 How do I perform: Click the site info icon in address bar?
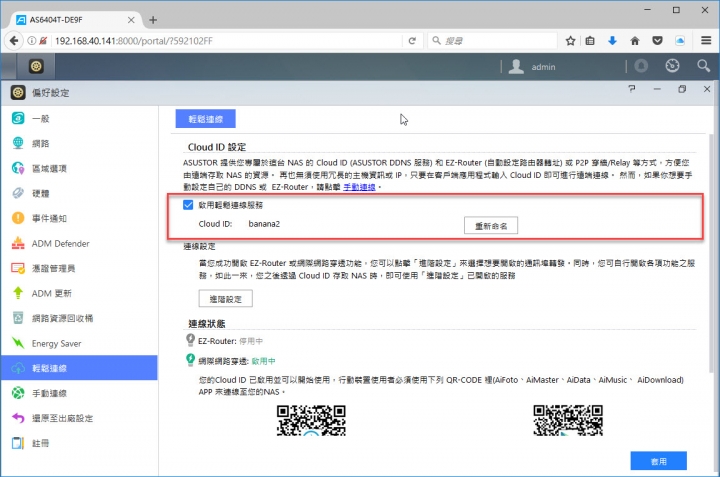point(32,41)
